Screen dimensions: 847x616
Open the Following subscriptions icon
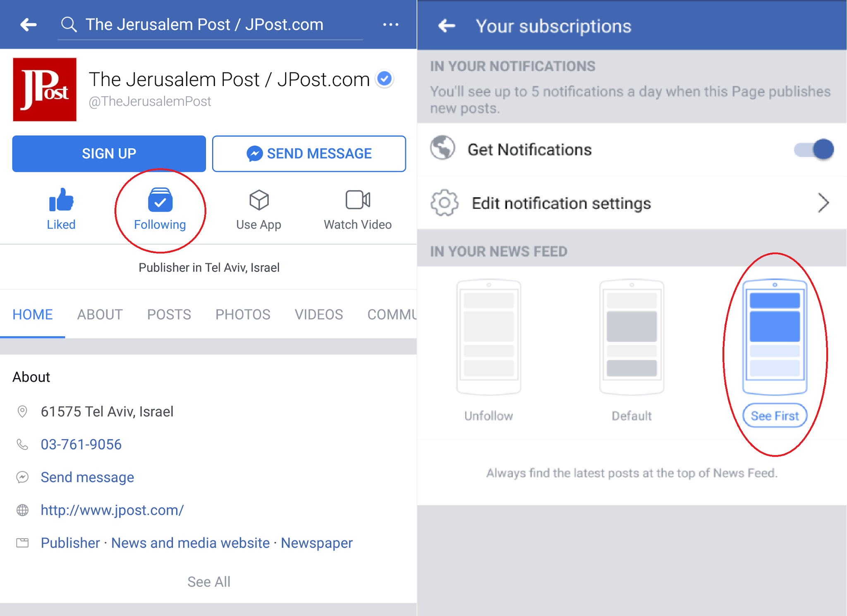[x=160, y=200]
